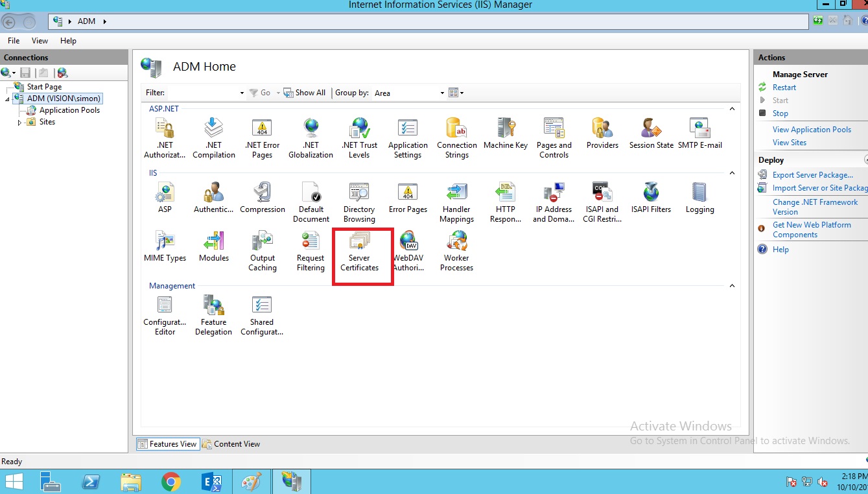The image size is (868, 494).
Task: Open the MIME Types feature
Action: (165, 246)
